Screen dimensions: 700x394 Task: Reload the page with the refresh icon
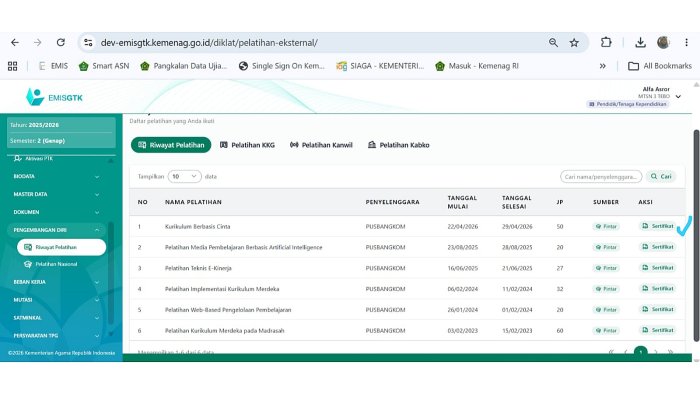pos(61,42)
